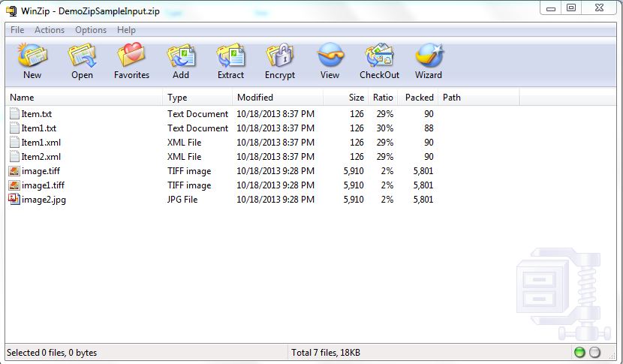Open the Actions menu
This screenshot has width=623, height=364.
point(50,30)
